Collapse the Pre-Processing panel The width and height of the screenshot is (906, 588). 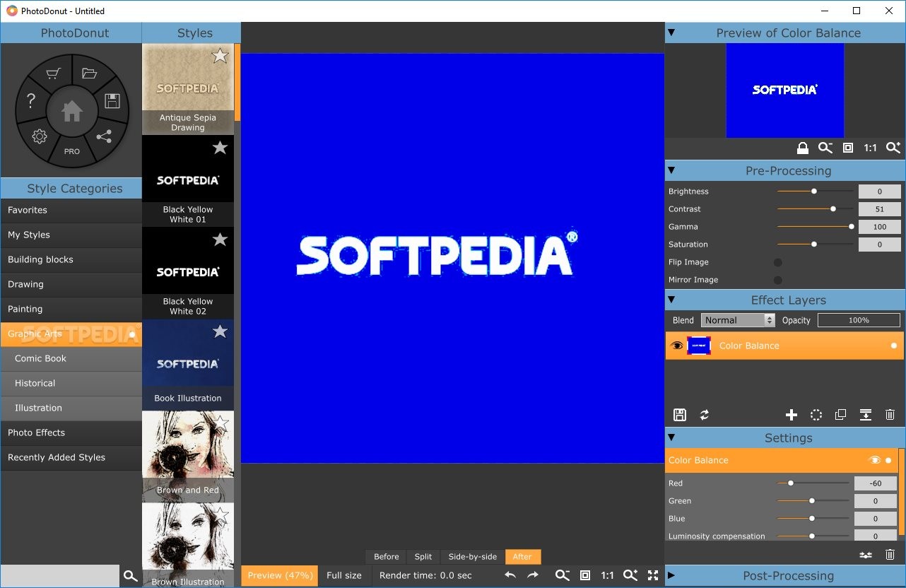(671, 170)
